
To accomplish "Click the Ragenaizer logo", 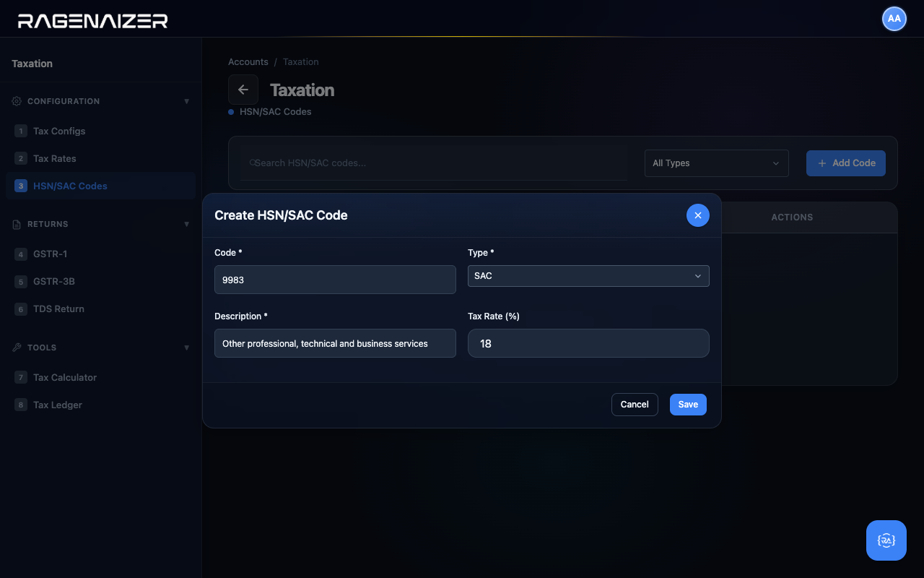I will tap(92, 20).
